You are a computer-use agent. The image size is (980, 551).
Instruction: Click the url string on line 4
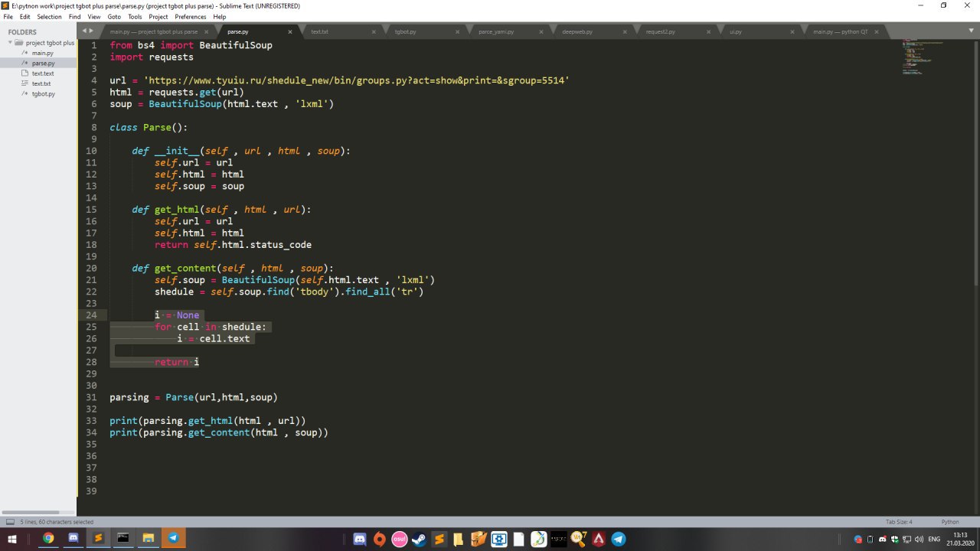point(356,80)
